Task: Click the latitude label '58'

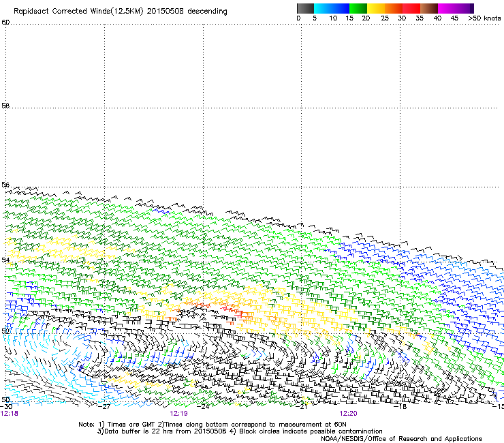Action: click(5, 106)
